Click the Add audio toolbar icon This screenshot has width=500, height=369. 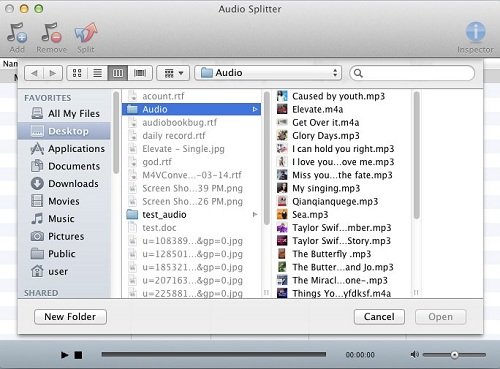coord(17,33)
